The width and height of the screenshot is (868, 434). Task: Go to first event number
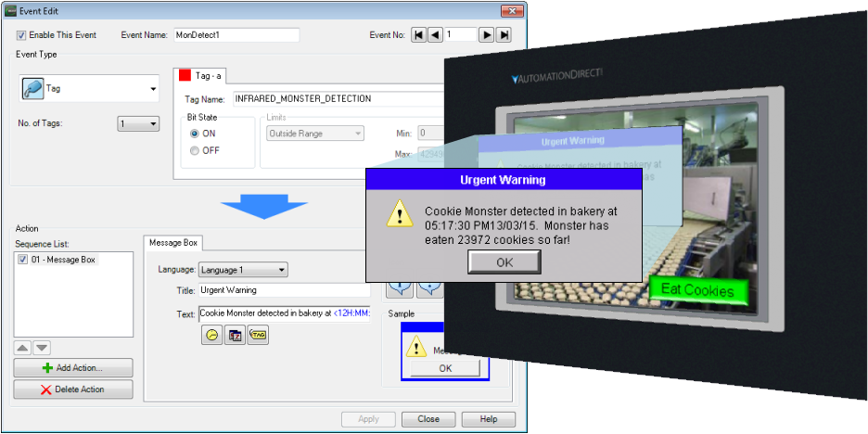coord(419,35)
